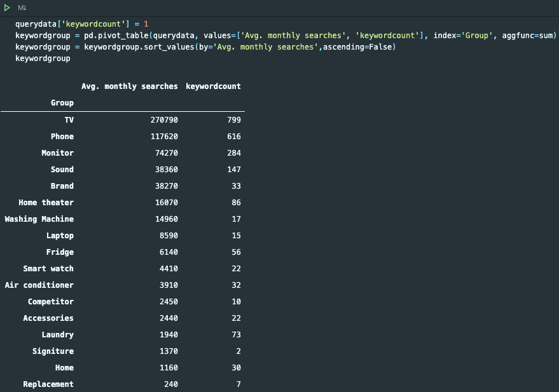Select the 'TV' row label

tap(69, 120)
